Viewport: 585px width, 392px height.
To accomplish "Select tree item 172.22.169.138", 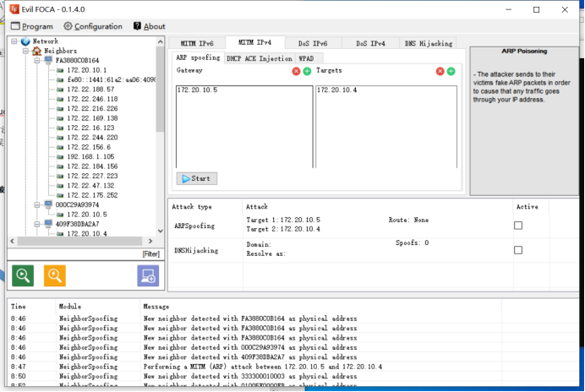I will pos(92,118).
